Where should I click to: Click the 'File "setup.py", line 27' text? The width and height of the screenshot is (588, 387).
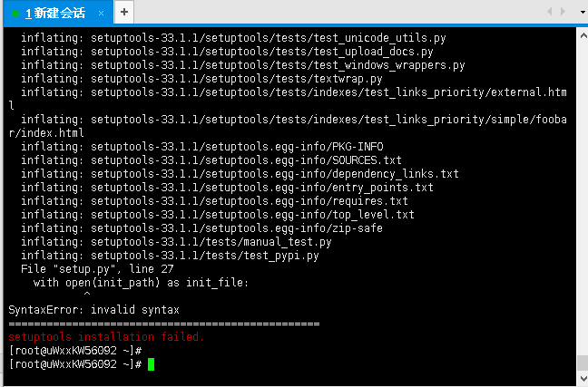point(97,269)
